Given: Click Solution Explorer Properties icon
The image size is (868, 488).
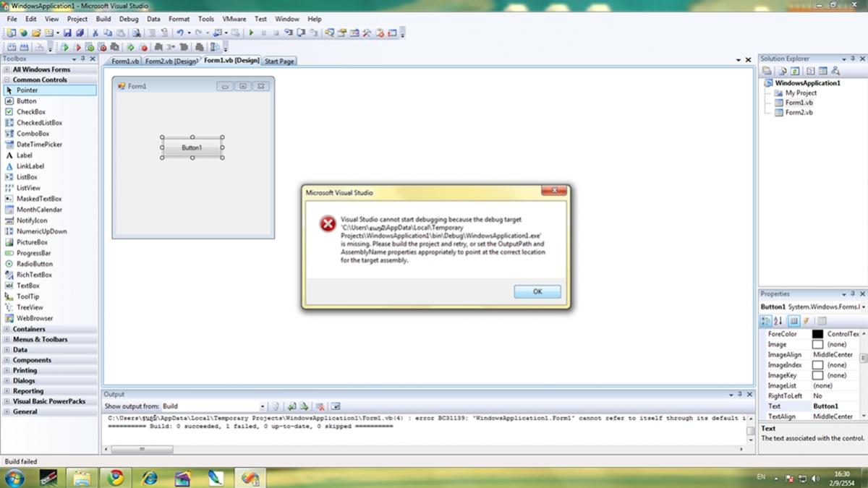Looking at the screenshot, I should (x=767, y=71).
